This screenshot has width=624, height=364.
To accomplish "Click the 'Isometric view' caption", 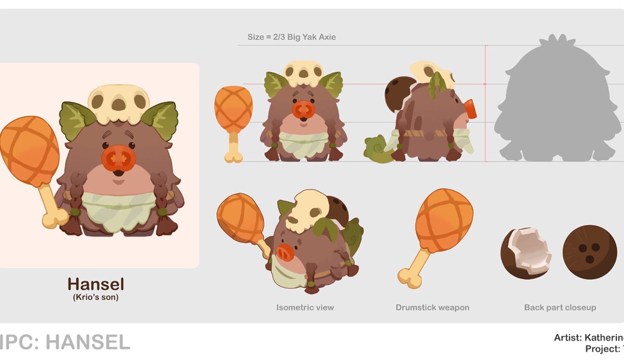I will (x=305, y=308).
